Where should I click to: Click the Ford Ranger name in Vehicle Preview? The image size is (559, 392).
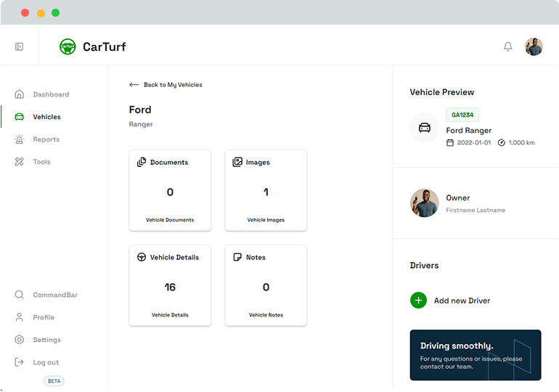(469, 131)
